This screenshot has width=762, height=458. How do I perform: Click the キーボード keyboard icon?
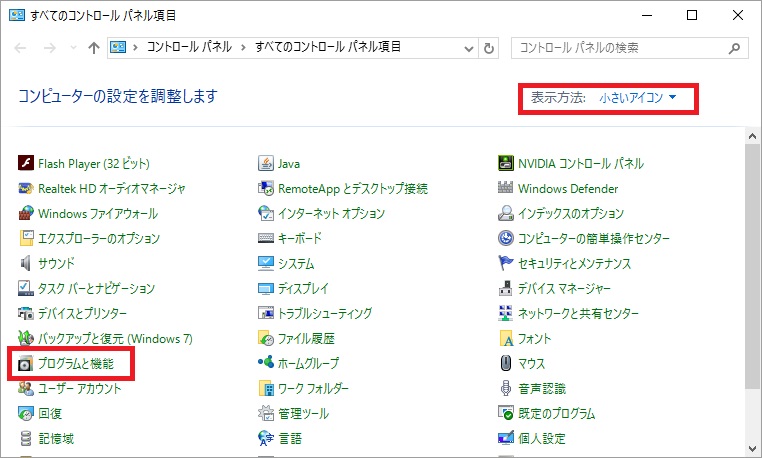point(266,238)
